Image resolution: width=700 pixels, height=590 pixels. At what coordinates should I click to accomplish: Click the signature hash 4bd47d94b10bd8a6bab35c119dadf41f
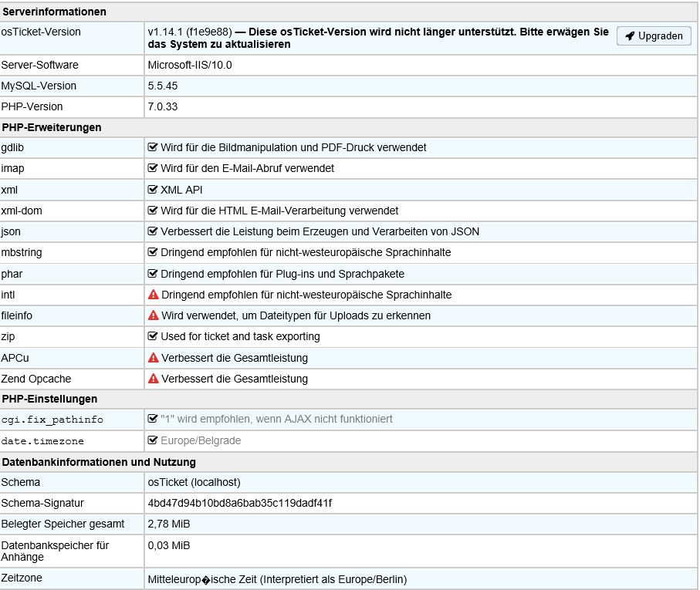pyautogui.click(x=240, y=503)
